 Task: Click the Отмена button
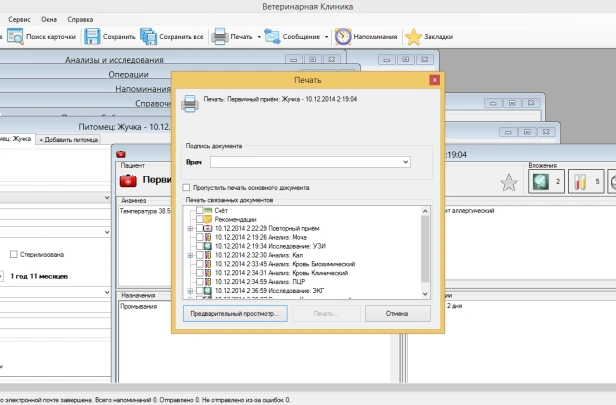pyautogui.click(x=398, y=313)
